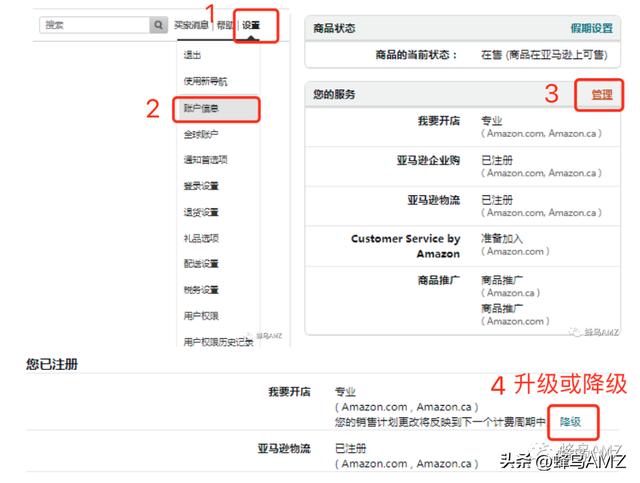Click the magnifier search button
The width and height of the screenshot is (640, 483).
point(158,25)
